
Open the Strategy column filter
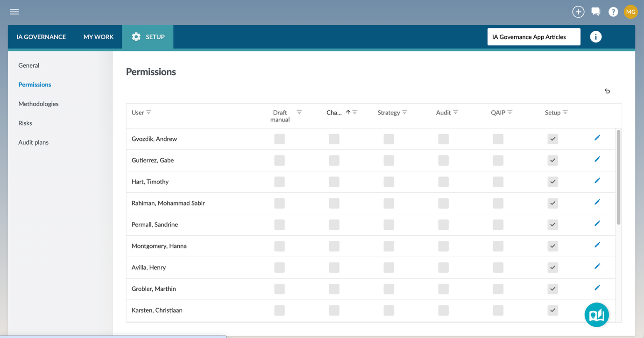405,113
